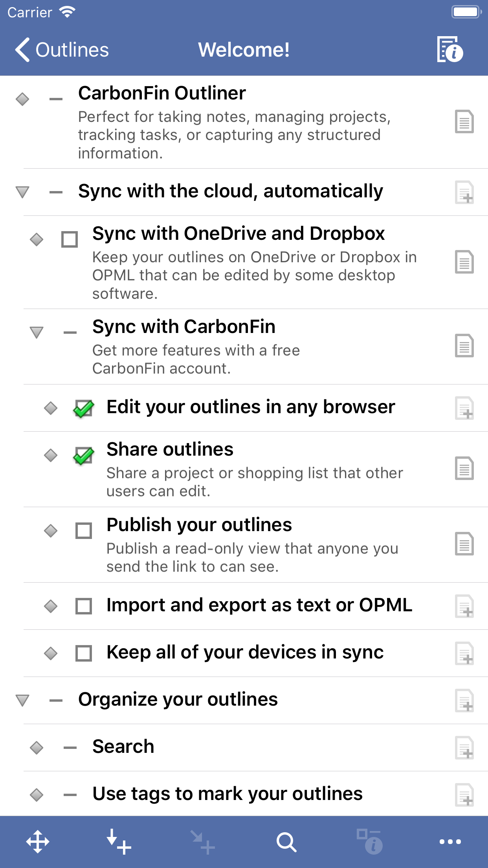Viewport: 488px width, 868px height.
Task: Collapse the Sync with CarbonFin branch
Action: [x=37, y=333]
